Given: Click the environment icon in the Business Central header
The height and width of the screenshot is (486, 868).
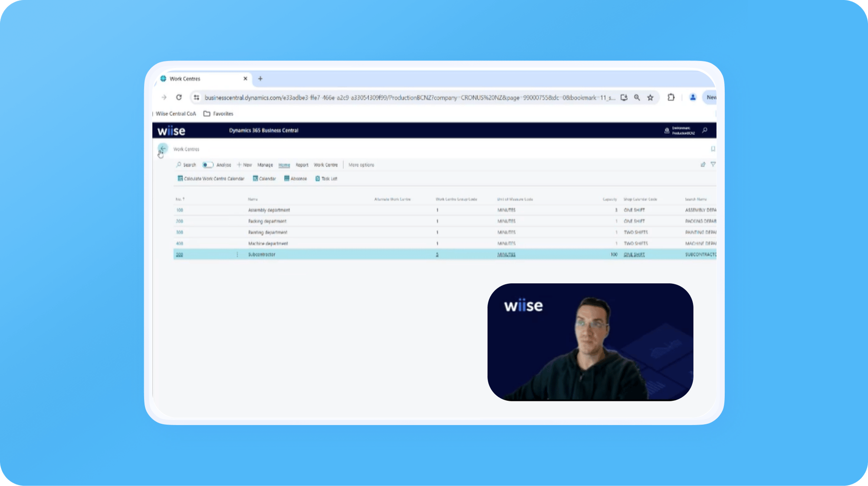Looking at the screenshot, I should tap(667, 131).
